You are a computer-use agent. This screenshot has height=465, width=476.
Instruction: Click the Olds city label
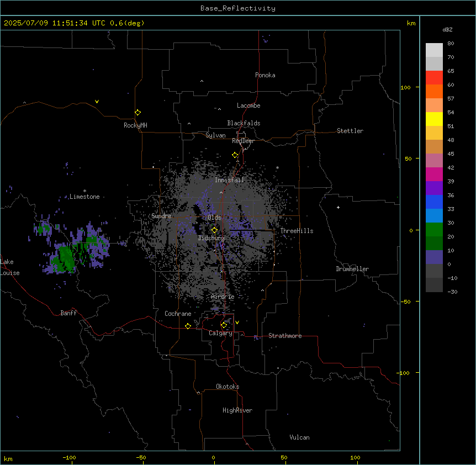(214, 218)
